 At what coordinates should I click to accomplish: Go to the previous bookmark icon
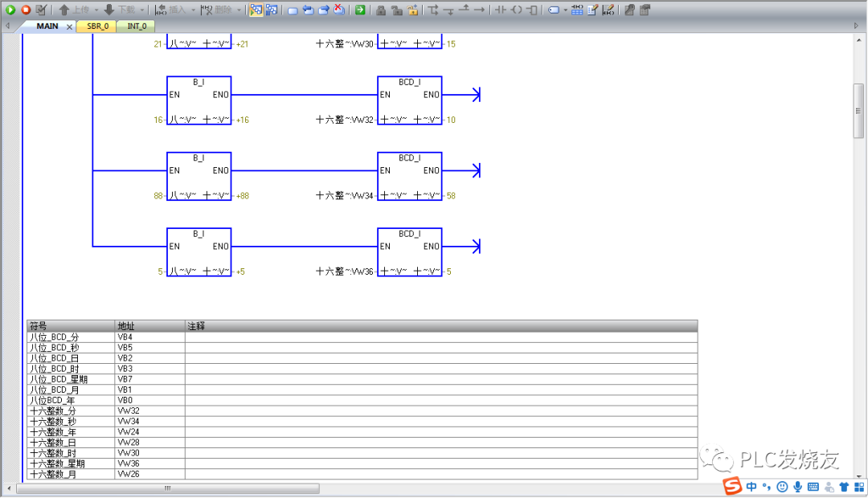click(309, 10)
